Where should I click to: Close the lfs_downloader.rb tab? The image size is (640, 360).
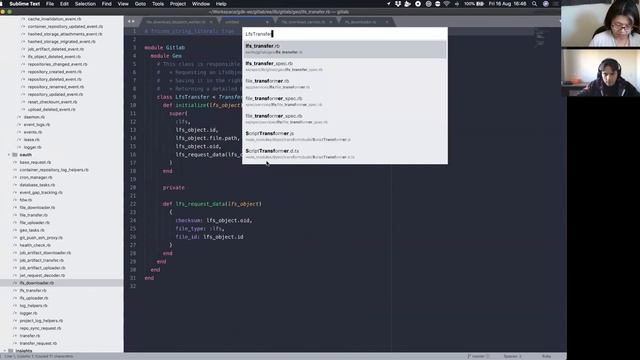387,22
